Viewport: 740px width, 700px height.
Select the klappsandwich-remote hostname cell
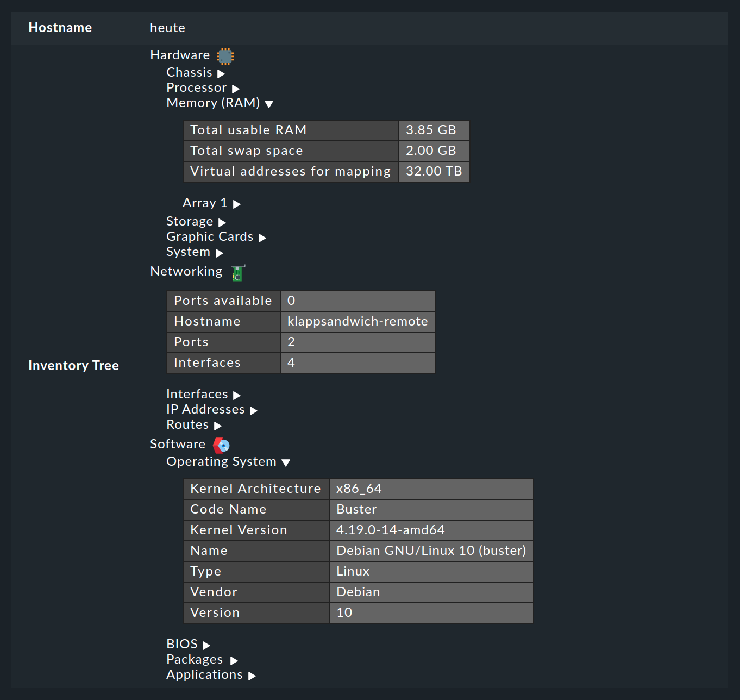point(357,321)
